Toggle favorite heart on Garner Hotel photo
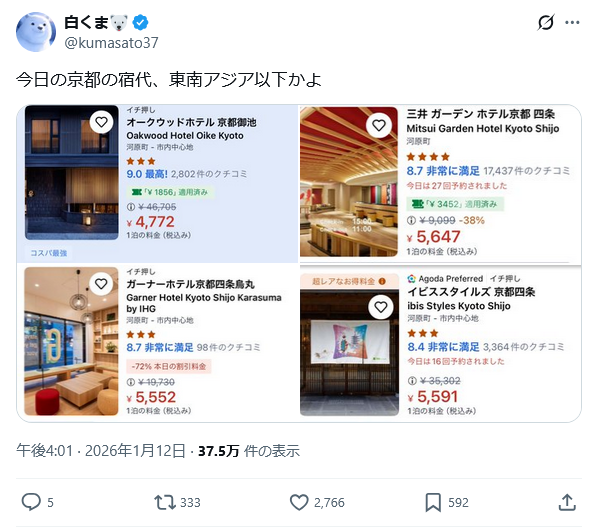This screenshot has width=598, height=527. tap(101, 284)
